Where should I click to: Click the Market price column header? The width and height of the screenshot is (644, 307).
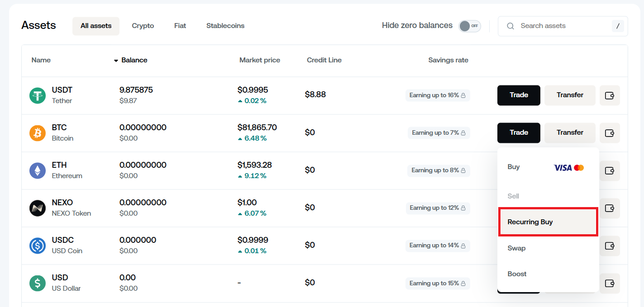(260, 60)
